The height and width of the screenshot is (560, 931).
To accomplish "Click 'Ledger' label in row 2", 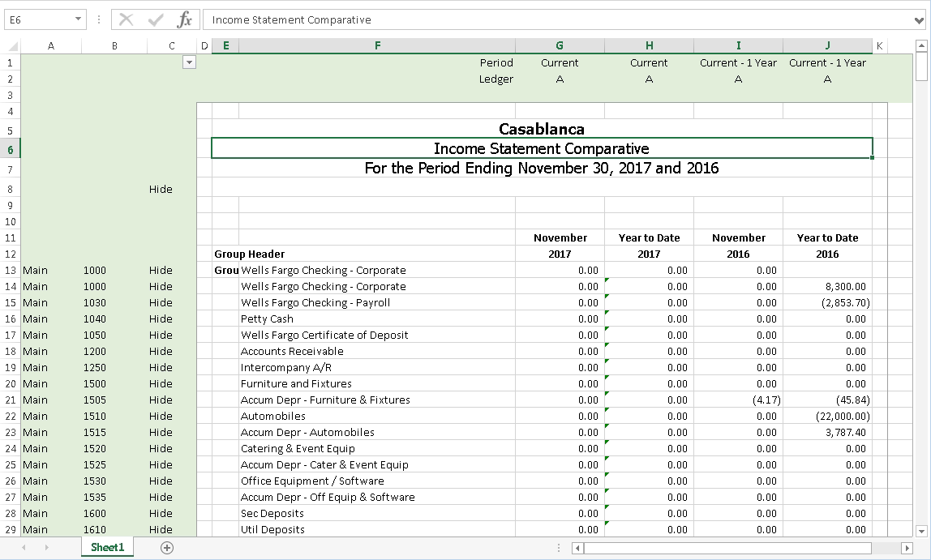I will 496,79.
